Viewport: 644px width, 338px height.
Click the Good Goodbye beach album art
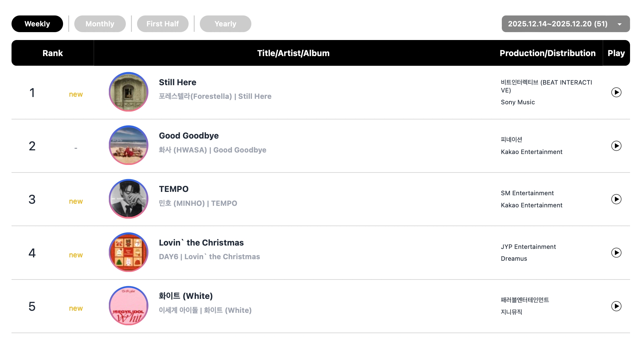tap(129, 145)
